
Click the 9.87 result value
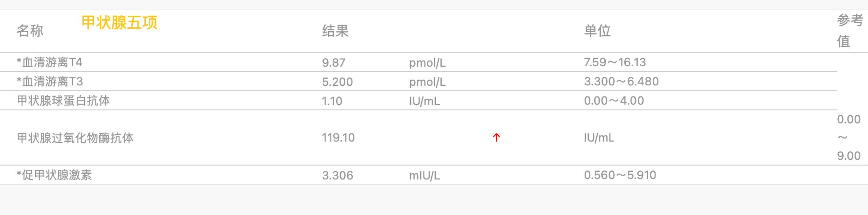333,63
